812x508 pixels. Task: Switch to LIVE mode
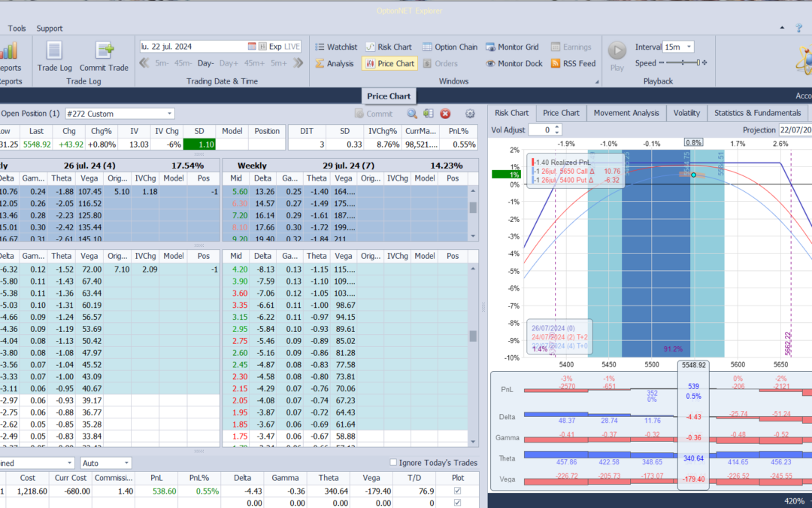coord(292,47)
